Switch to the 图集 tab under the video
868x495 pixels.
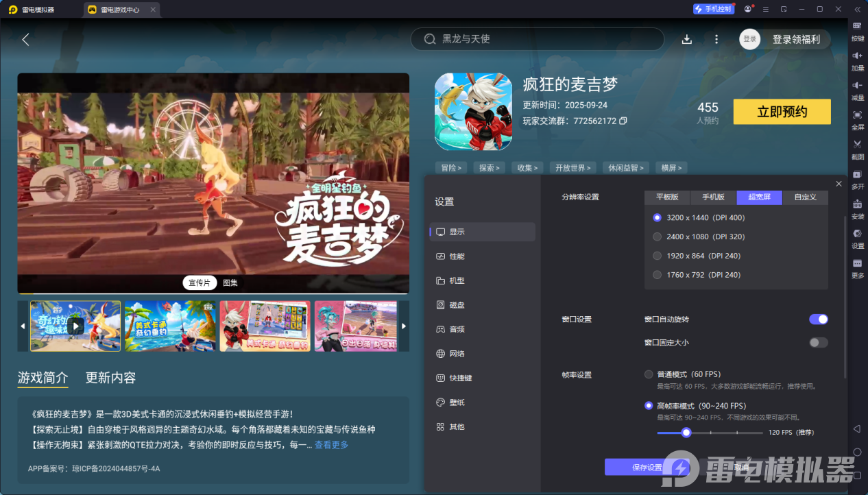pos(230,282)
